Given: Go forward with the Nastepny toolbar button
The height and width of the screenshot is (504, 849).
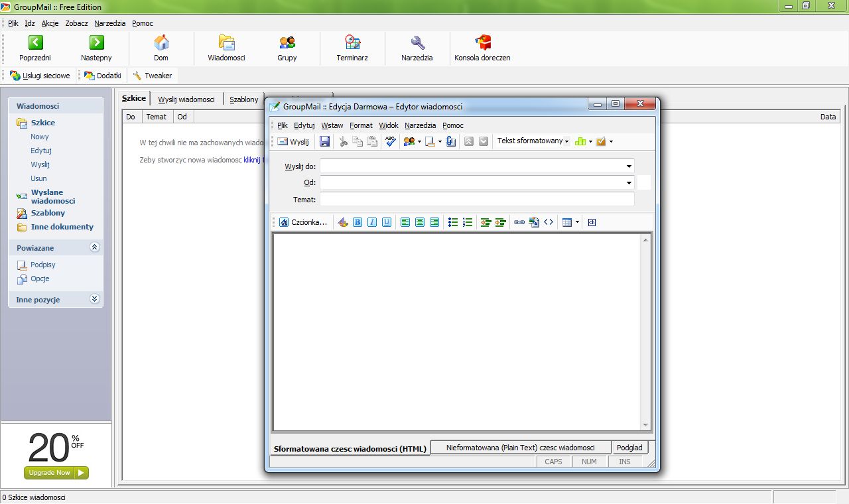Looking at the screenshot, I should (97, 49).
